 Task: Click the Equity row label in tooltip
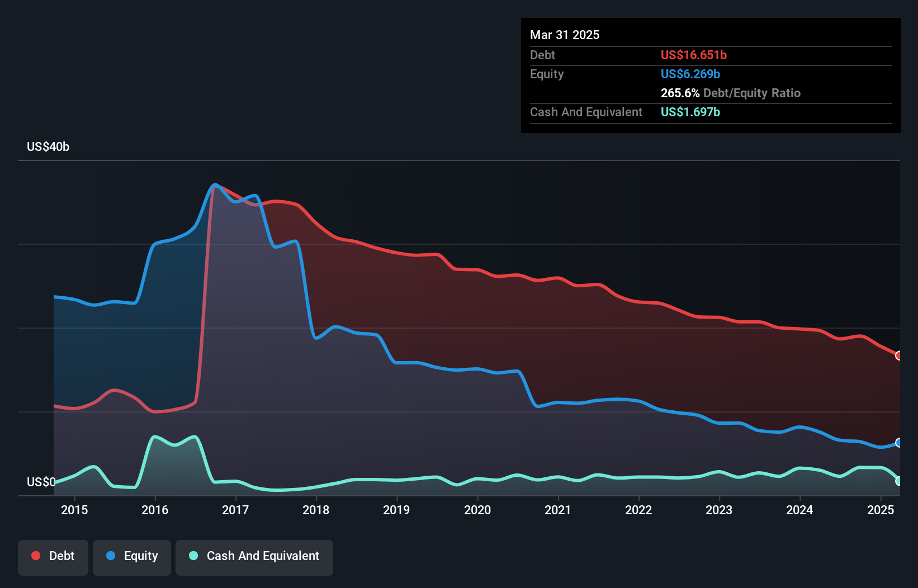547,74
